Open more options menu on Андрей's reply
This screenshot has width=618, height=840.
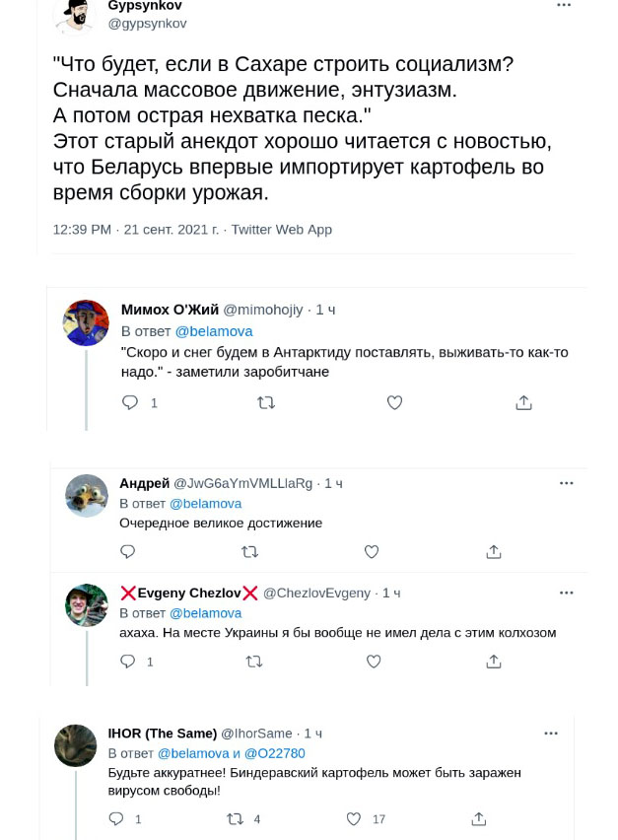(567, 483)
